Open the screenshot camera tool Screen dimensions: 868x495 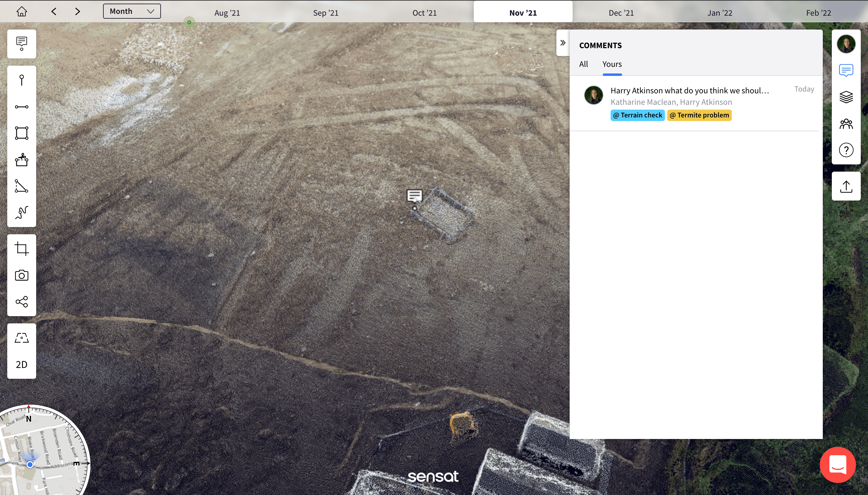[21, 275]
